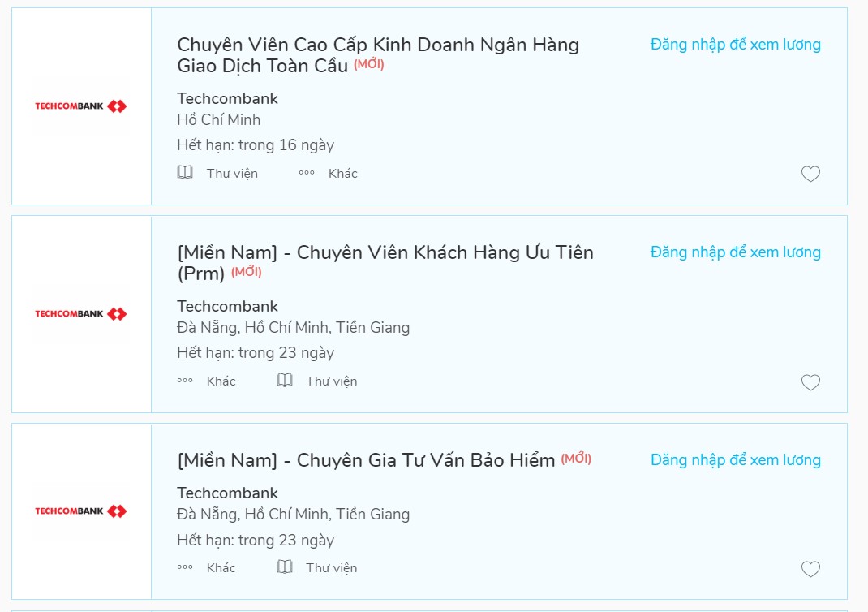This screenshot has width=868, height=612.
Task: Click login-to-view-salary link on first job
Action: 735,45
